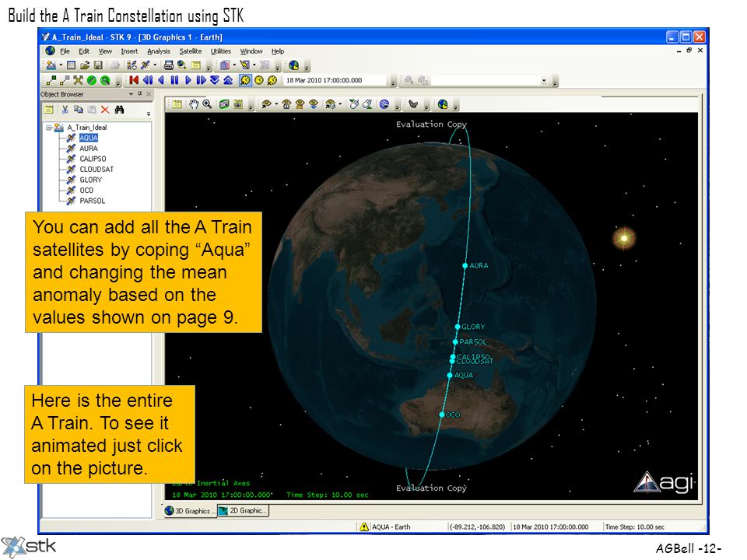Click the Open scenario folder icon

click(85, 65)
